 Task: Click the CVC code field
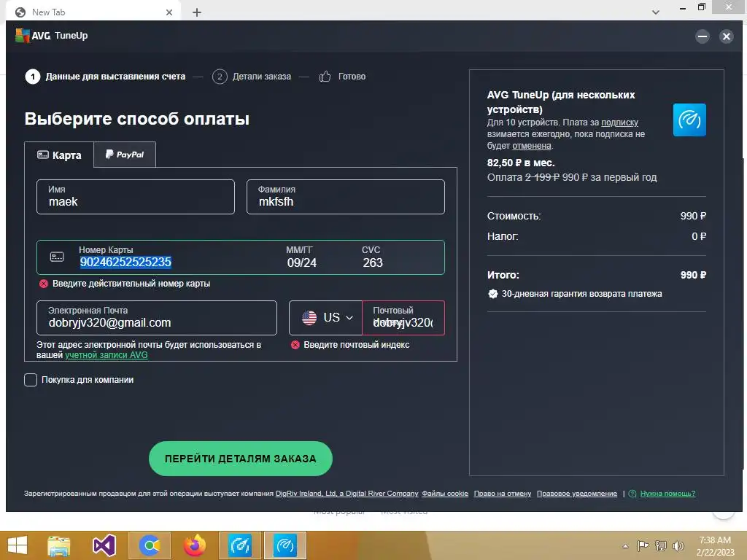[373, 257]
